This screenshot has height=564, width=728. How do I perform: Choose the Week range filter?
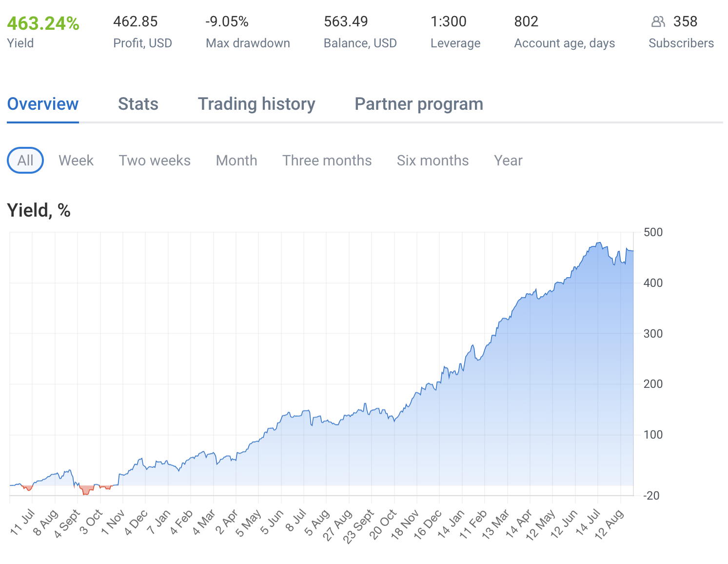pos(76,161)
